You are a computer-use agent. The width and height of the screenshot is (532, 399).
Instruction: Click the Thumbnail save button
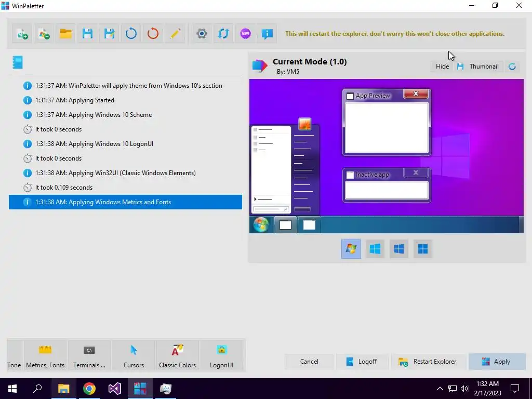[x=478, y=66]
